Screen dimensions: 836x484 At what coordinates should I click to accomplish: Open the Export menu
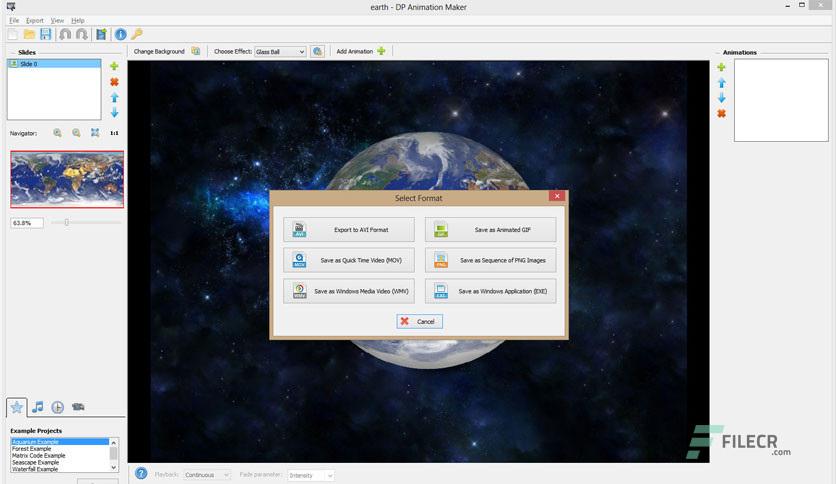[35, 21]
